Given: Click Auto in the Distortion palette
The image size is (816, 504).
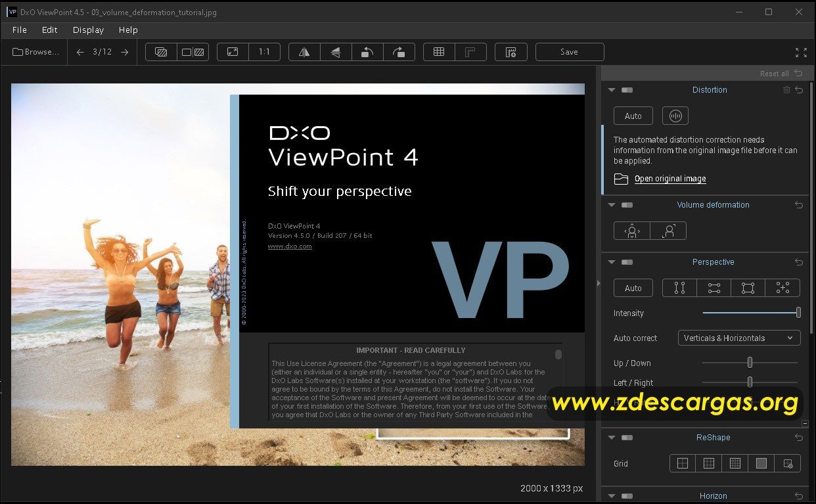Looking at the screenshot, I should tap(633, 116).
